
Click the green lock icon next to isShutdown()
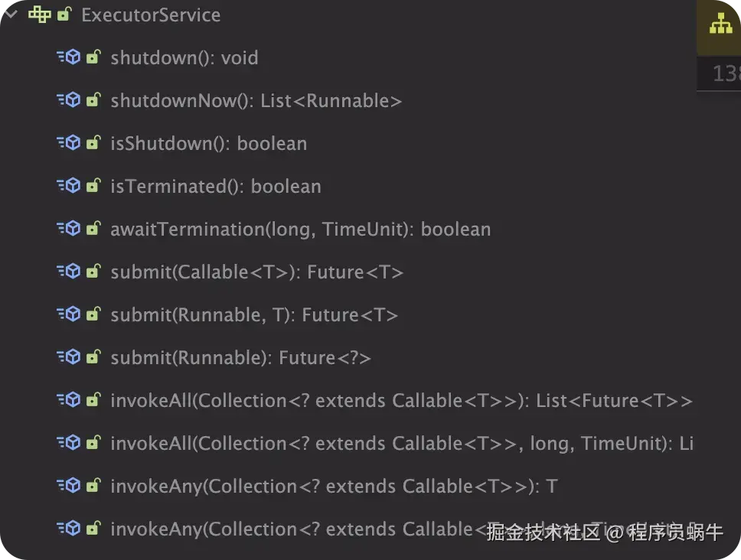click(x=93, y=142)
